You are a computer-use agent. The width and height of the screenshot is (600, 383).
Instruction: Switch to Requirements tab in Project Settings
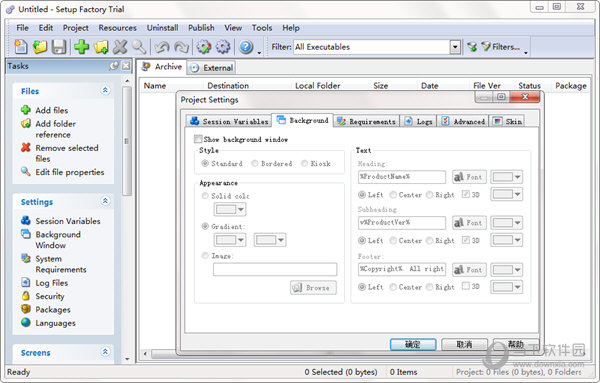[x=366, y=121]
